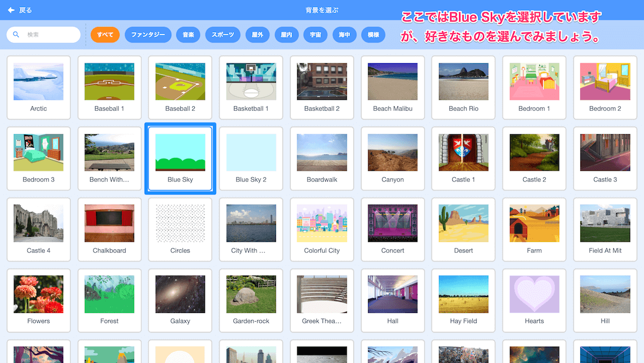Choose the Arctic backdrop
Screen dimensions: 644x363
pos(39,88)
